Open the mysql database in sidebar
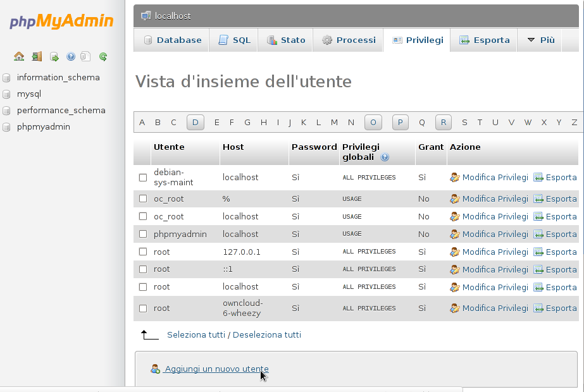Screen dimensions: 584x392 click(29, 94)
